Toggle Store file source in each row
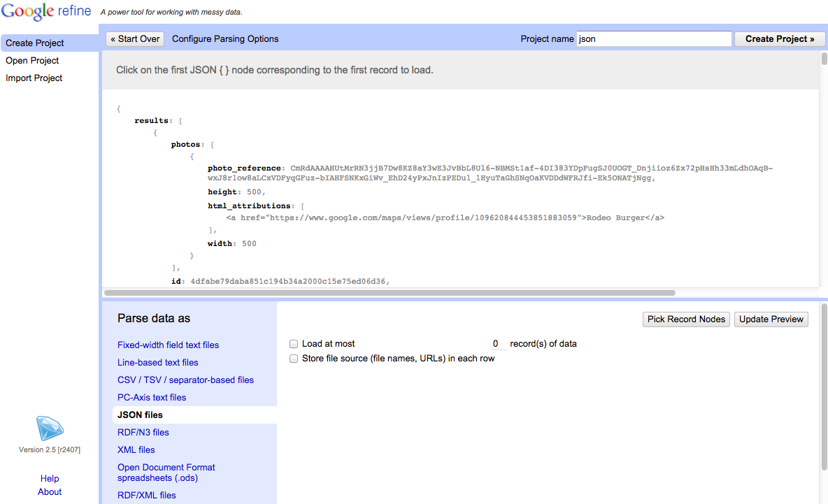 (294, 359)
